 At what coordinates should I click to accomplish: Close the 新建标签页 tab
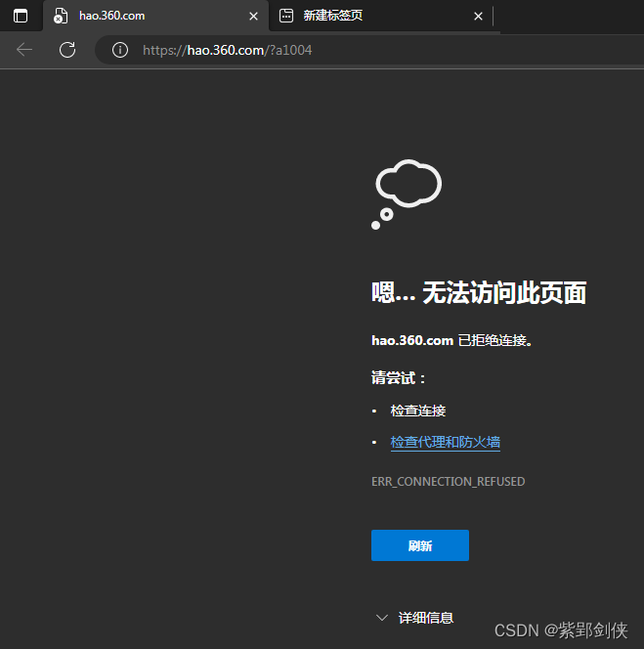coord(478,17)
